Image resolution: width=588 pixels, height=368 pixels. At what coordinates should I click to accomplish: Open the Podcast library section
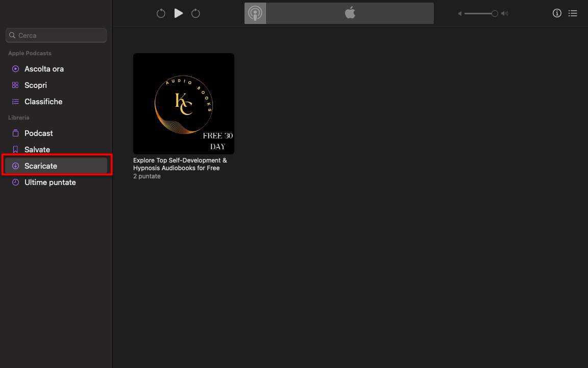tap(38, 133)
